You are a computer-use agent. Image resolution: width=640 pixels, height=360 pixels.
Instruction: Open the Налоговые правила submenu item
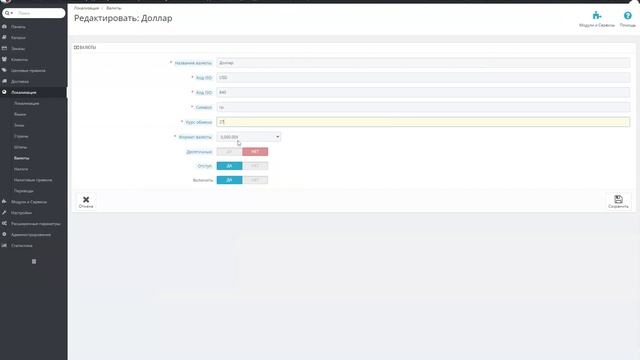coord(33,180)
